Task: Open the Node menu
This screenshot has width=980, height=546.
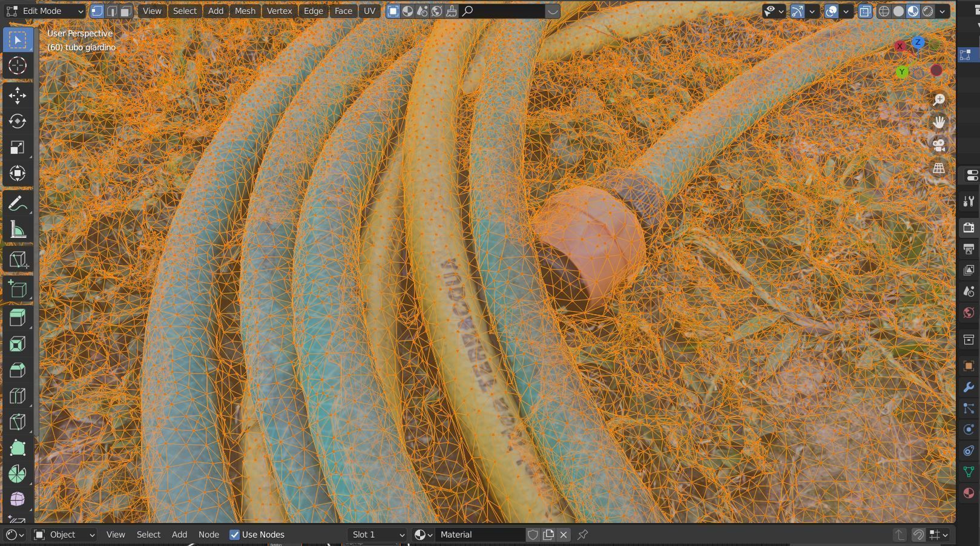Action: point(209,534)
